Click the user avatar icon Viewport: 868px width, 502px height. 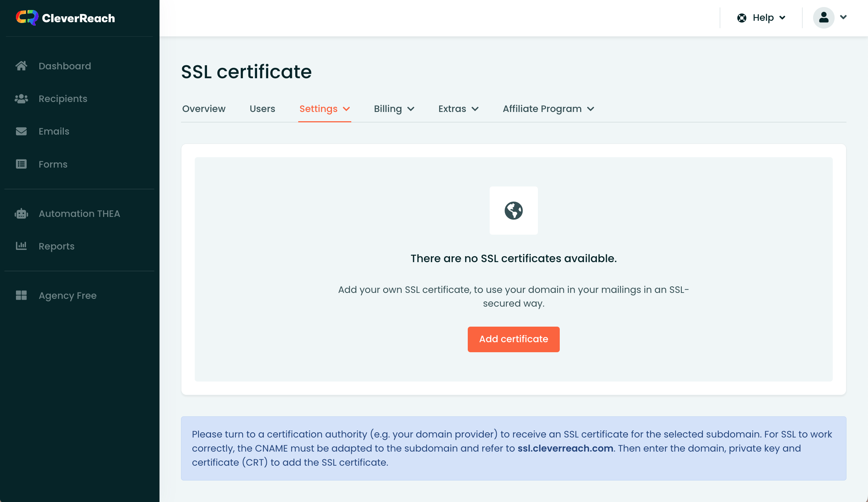(823, 17)
